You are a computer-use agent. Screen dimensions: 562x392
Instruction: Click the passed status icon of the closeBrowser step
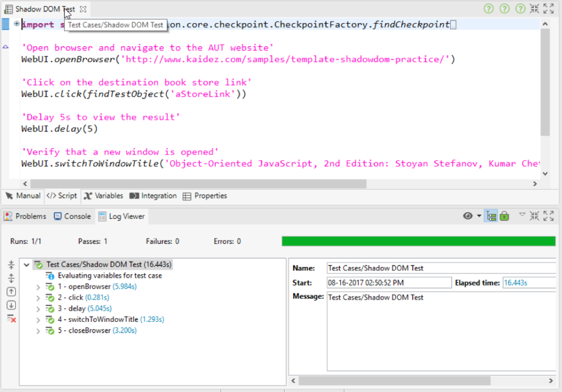click(x=50, y=331)
